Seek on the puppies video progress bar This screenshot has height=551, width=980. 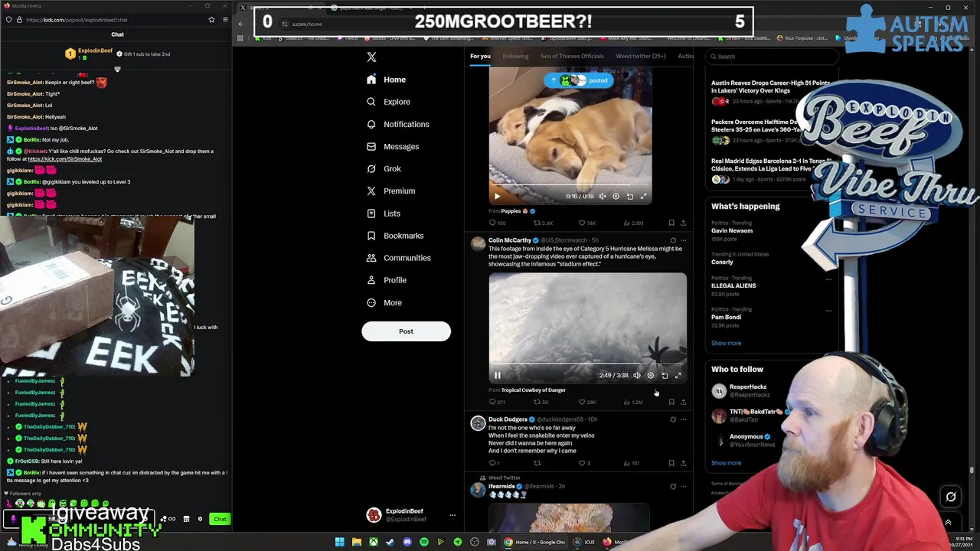570,186
